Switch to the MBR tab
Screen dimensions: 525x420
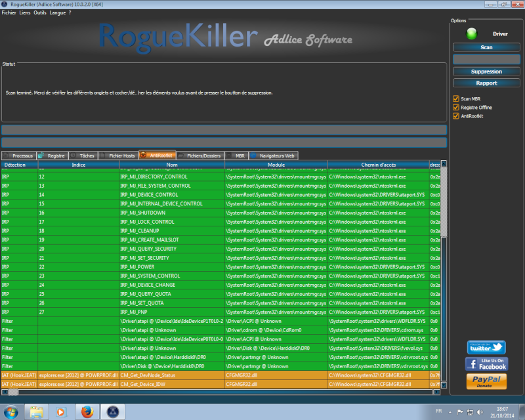[x=236, y=156]
